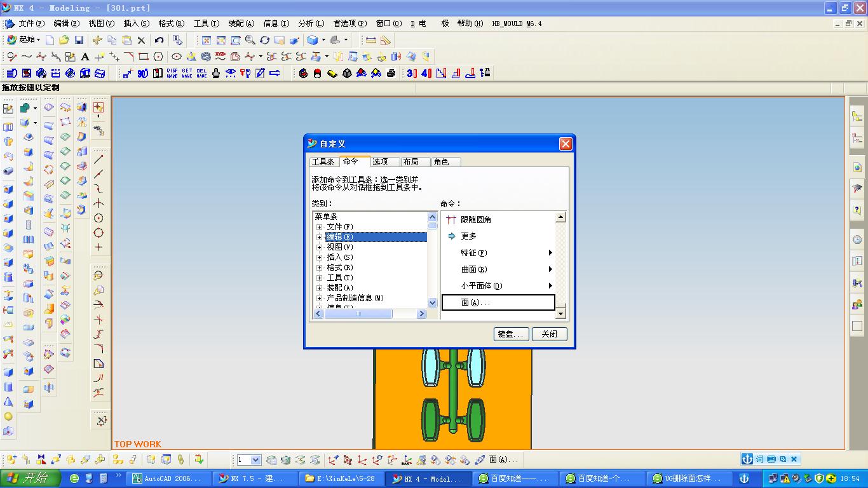The height and width of the screenshot is (488, 868).
Task: Open the 首选项(P) menu
Action: click(350, 24)
